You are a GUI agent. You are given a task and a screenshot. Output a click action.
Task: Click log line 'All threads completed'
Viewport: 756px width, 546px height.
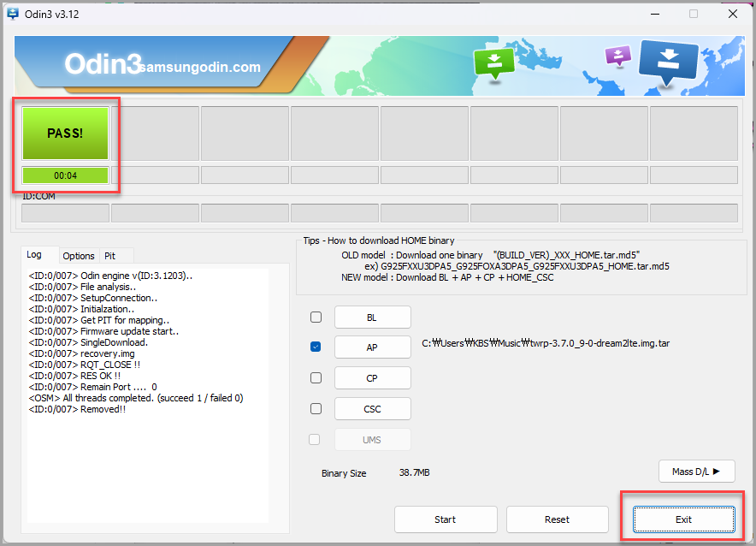coord(136,398)
